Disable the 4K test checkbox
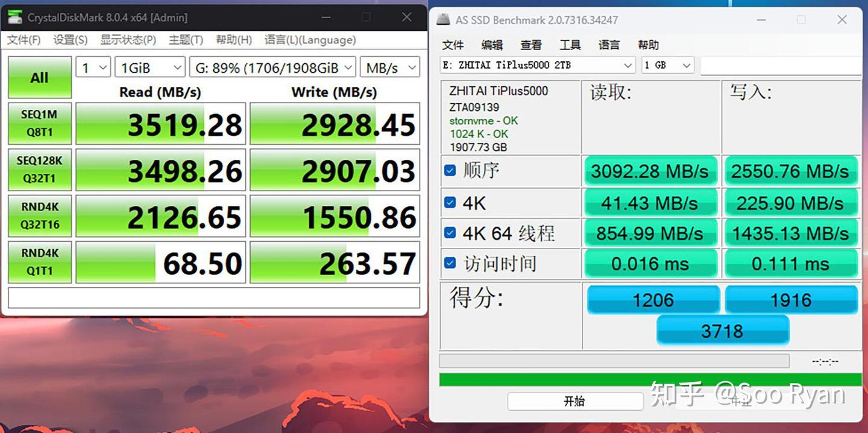 click(449, 202)
